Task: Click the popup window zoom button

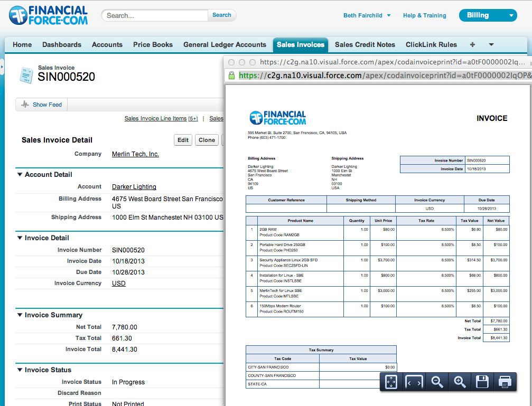Action: pyautogui.click(x=253, y=62)
